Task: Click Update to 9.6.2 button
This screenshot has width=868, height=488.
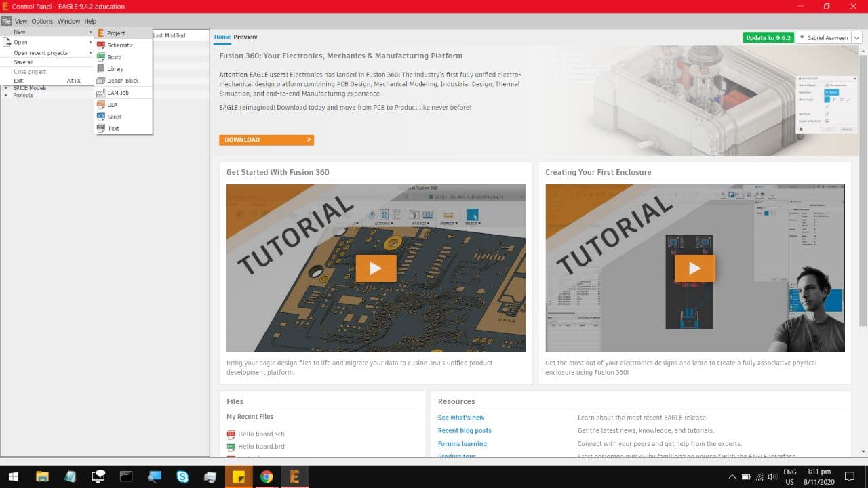Action: [768, 38]
